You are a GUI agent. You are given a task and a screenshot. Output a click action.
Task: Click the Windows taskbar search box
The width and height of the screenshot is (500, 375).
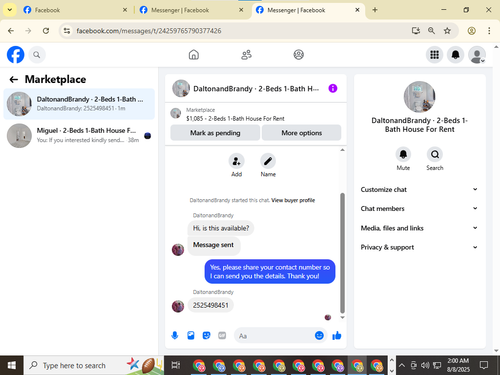pos(93,365)
